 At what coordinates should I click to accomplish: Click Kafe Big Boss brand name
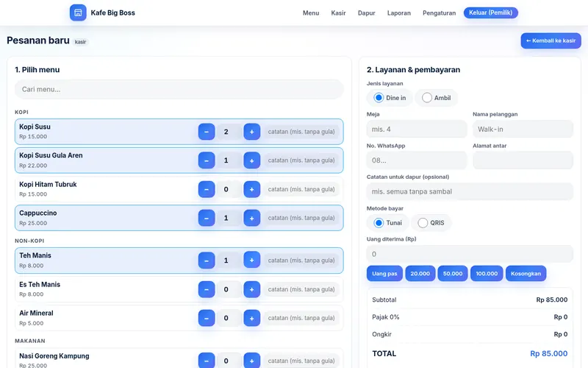pos(113,13)
